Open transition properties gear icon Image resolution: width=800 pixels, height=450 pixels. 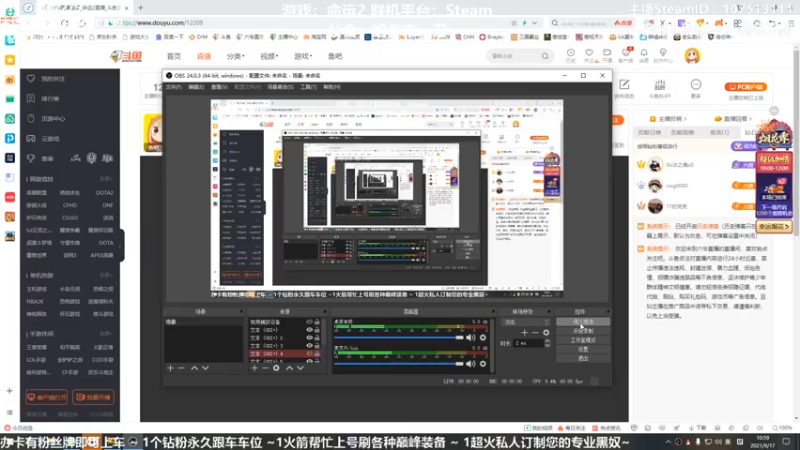tap(546, 333)
